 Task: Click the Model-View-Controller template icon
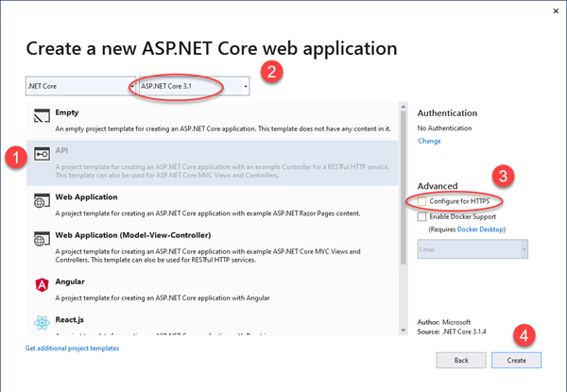point(42,239)
